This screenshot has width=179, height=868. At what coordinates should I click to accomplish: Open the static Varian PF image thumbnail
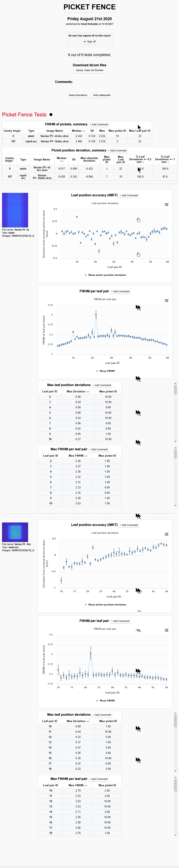(15, 210)
